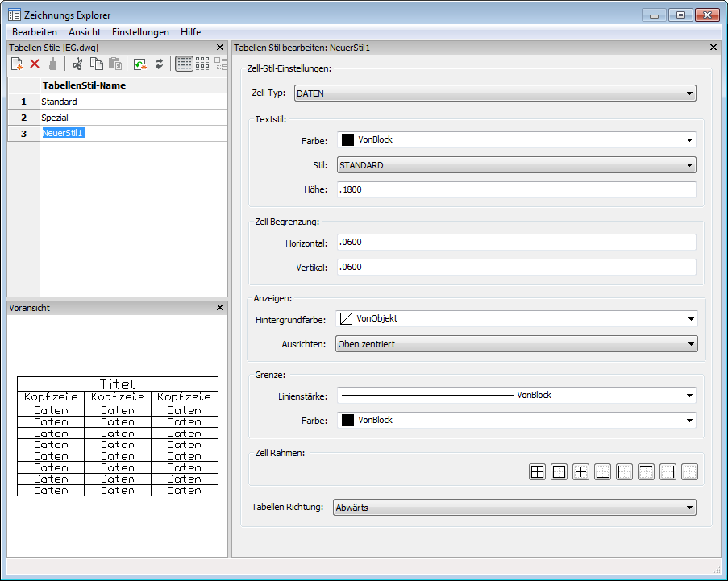This screenshot has width=728, height=581.
Task: Open Hintergrundfarbe color picker
Action: (516, 318)
